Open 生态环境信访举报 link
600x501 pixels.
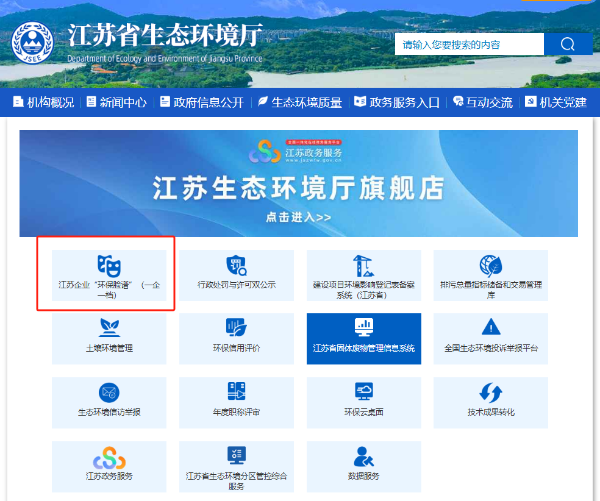pos(109,403)
